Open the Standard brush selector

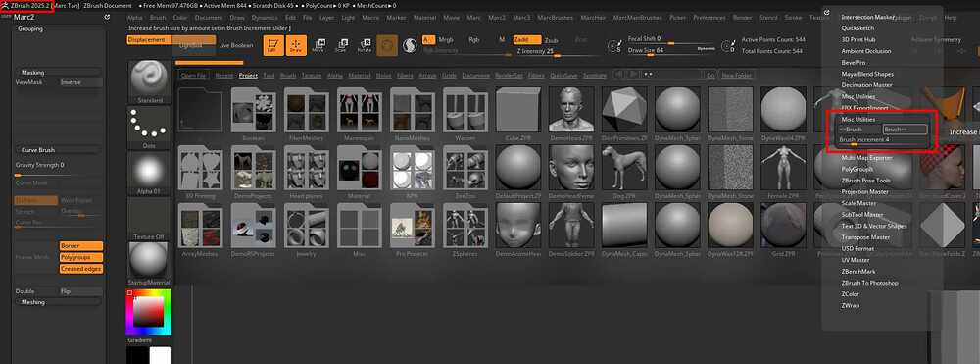149,82
